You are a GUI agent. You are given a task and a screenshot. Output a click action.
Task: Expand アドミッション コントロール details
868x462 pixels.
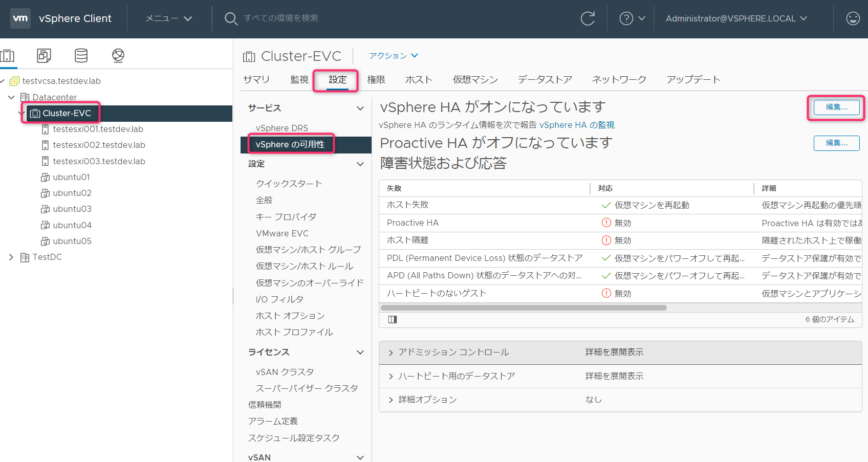[x=390, y=353]
